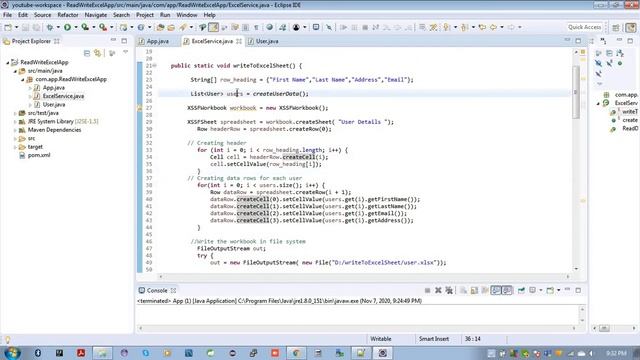
Task: Click Remove All Terminated Launches in Console
Action: pyautogui.click(x=449, y=290)
